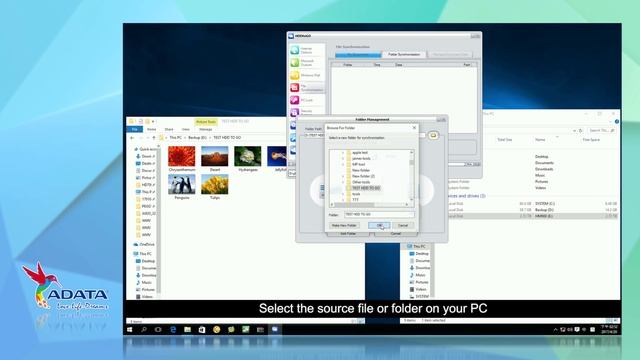Go up one level in left Explorer

pyautogui.click(x=154, y=138)
